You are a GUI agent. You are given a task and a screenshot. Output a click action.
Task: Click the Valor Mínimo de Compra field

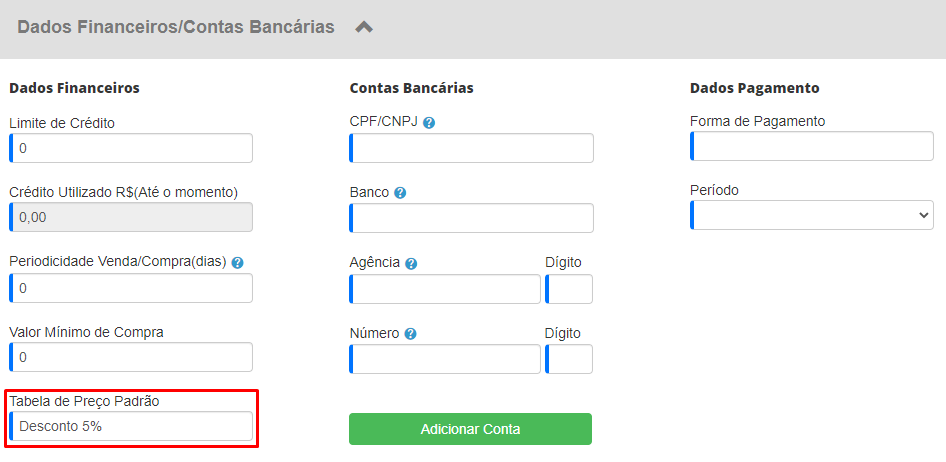tap(131, 357)
